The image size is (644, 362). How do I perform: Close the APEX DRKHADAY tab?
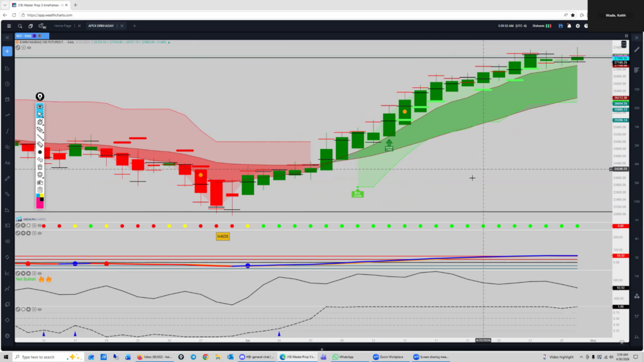121,26
